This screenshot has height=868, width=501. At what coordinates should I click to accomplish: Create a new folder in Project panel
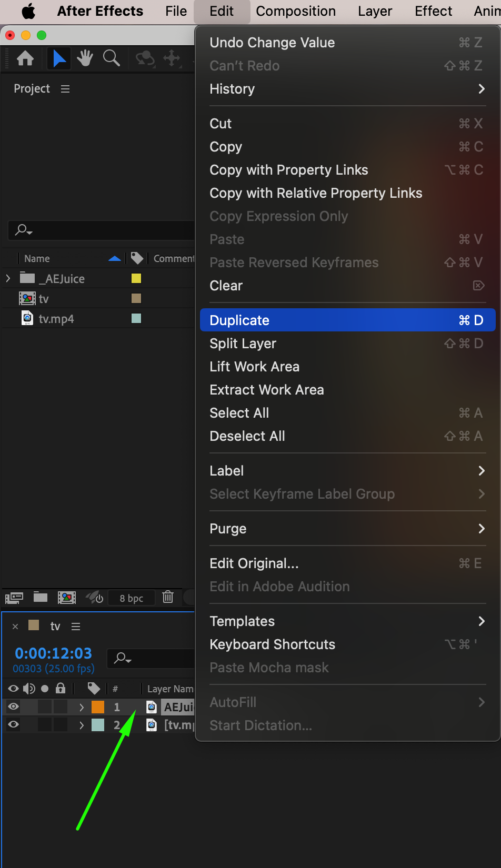point(41,597)
